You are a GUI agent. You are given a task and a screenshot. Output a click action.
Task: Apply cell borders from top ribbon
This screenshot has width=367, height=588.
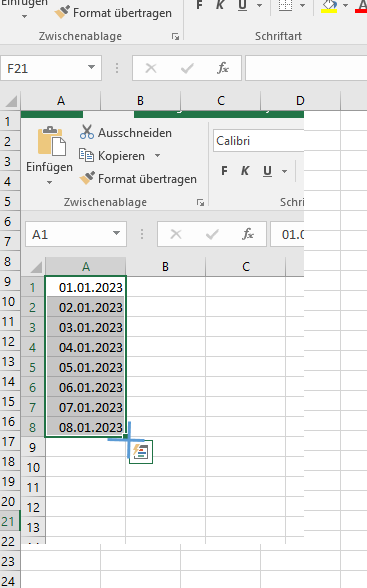(x=285, y=5)
